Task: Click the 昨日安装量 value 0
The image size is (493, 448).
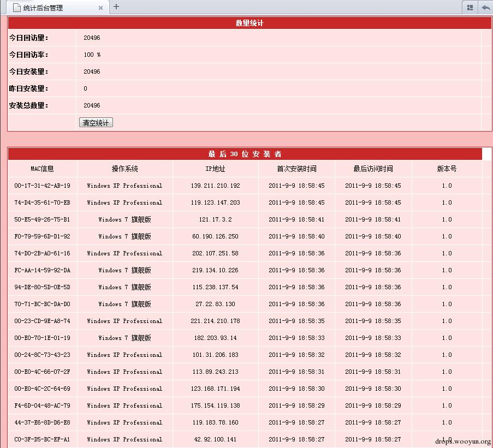Action: coord(86,88)
